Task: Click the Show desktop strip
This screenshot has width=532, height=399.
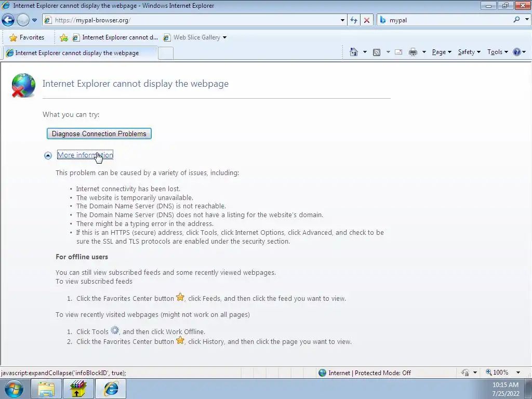Action: (x=528, y=389)
